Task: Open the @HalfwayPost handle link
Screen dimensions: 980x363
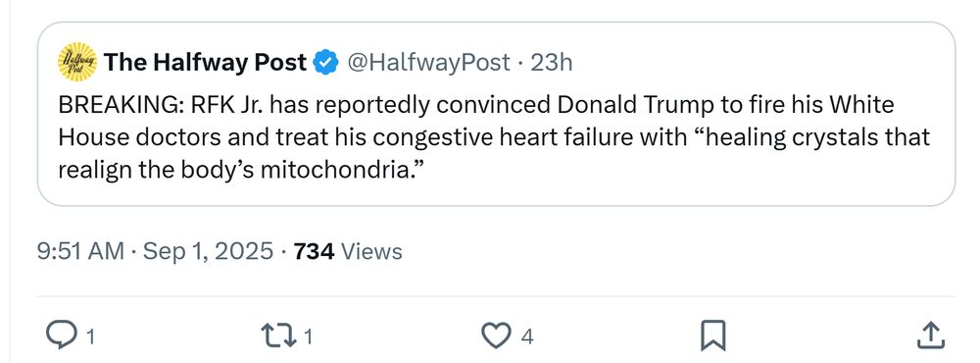Action: point(428,63)
